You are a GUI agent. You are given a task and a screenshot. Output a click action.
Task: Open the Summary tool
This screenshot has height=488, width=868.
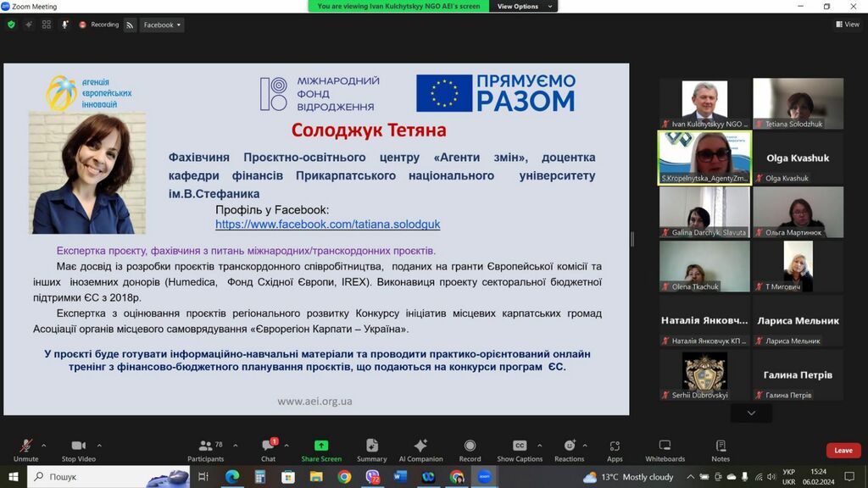coord(372,451)
